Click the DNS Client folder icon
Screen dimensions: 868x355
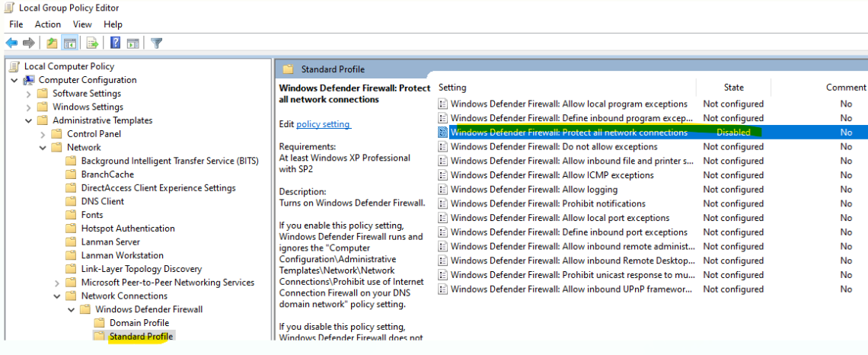(x=71, y=202)
